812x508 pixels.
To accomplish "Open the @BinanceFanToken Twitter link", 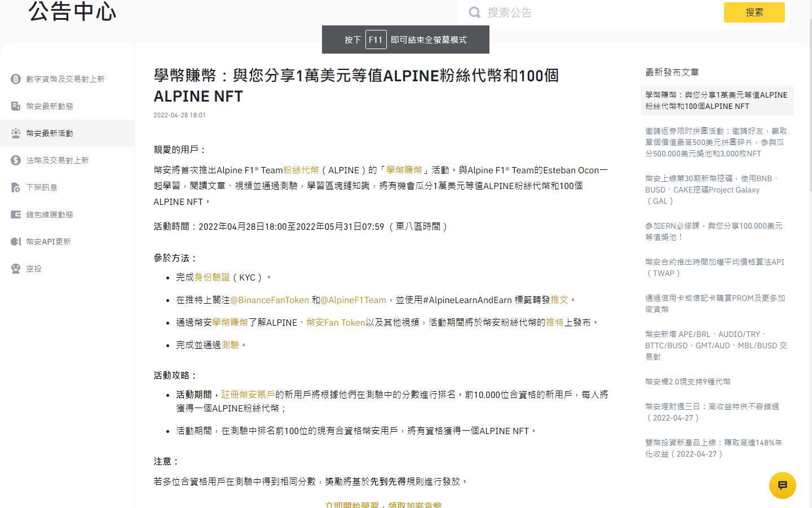I will [x=270, y=300].
